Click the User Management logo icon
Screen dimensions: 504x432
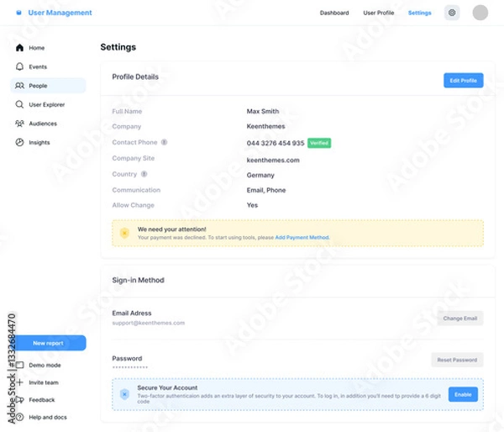click(19, 13)
